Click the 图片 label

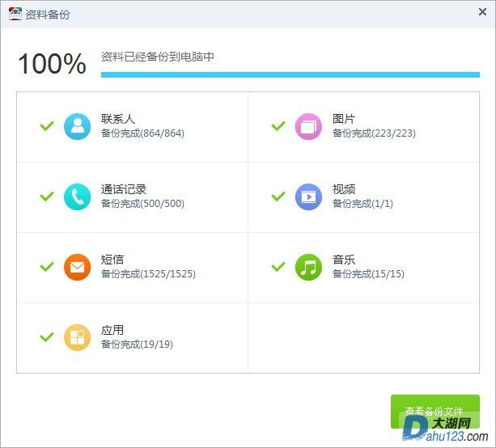[x=344, y=119]
